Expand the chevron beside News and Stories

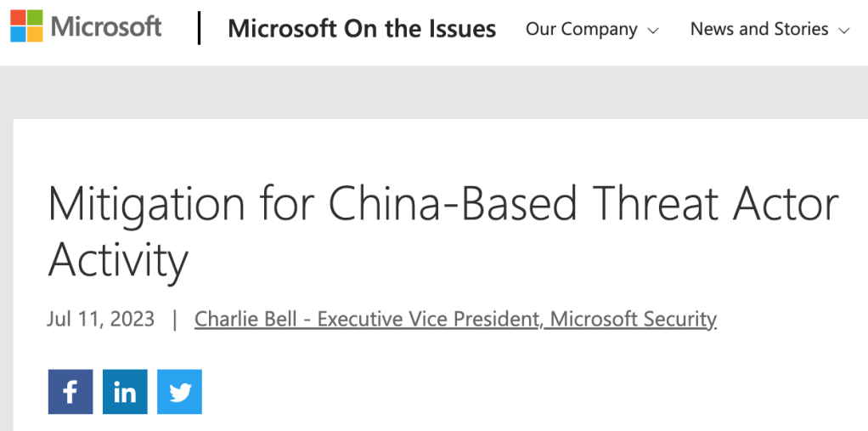pyautogui.click(x=843, y=31)
